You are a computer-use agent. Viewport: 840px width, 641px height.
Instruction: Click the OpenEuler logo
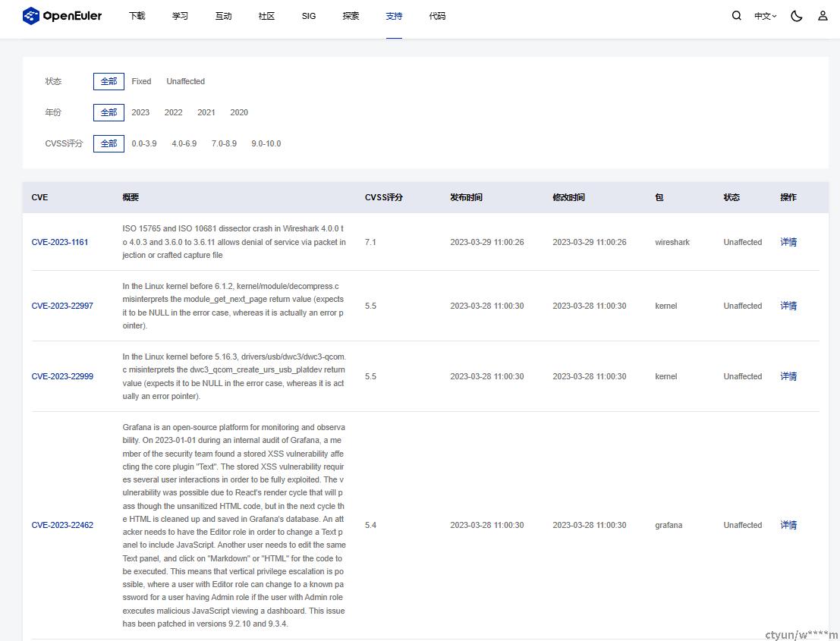(62, 16)
